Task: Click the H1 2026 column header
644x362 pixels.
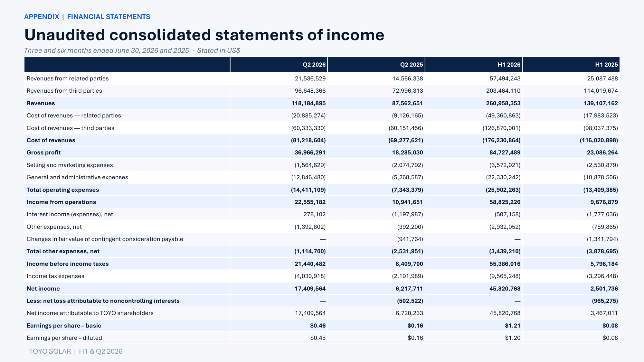Action: tap(509, 65)
